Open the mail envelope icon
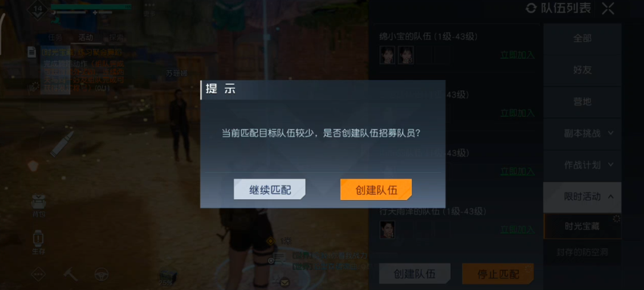 coord(284,282)
